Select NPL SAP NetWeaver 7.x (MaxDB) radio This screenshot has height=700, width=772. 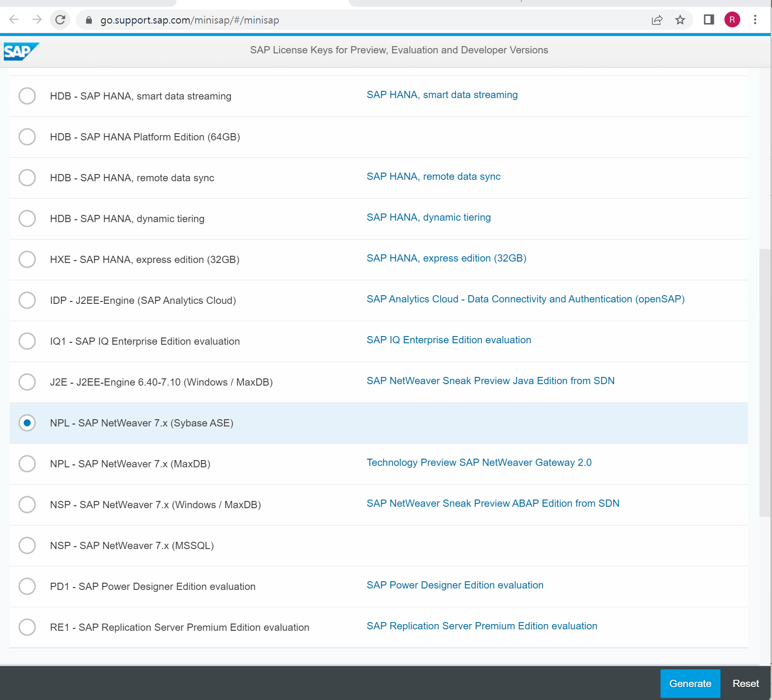coord(27,463)
